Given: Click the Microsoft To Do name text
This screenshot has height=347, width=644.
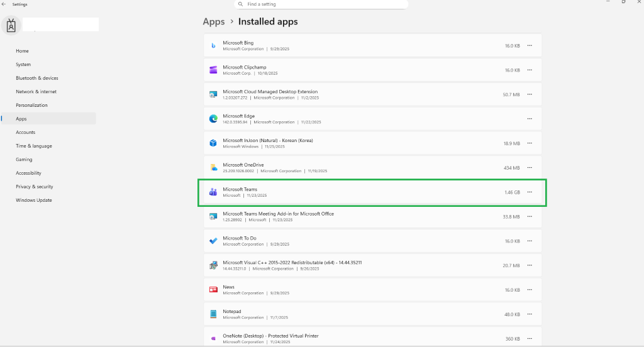Looking at the screenshot, I should [x=240, y=238].
